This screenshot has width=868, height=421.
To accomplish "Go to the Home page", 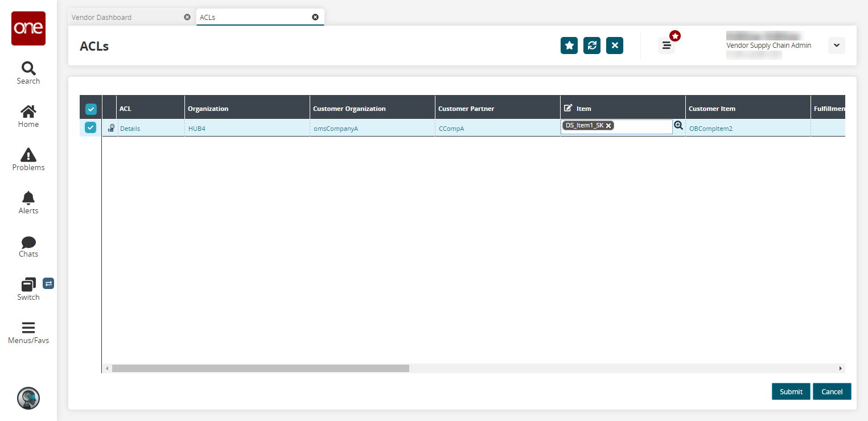I will pyautogui.click(x=28, y=116).
